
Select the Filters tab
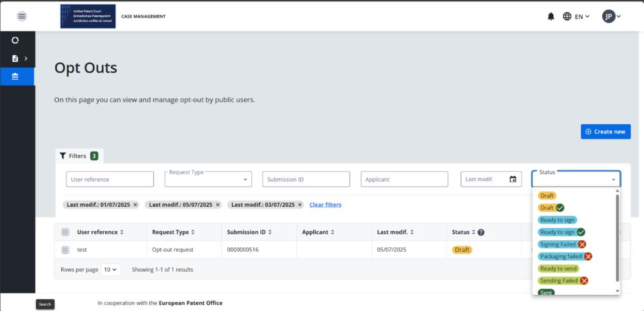(79, 156)
